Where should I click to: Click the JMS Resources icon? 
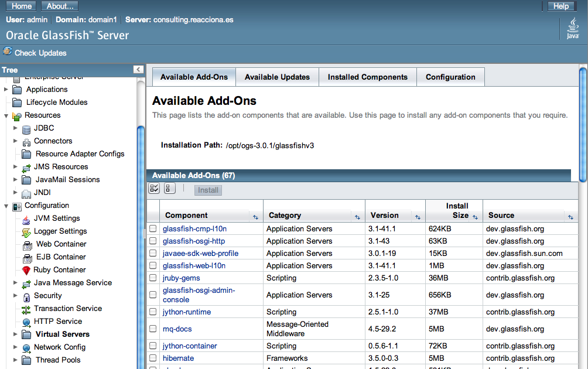[26, 168]
